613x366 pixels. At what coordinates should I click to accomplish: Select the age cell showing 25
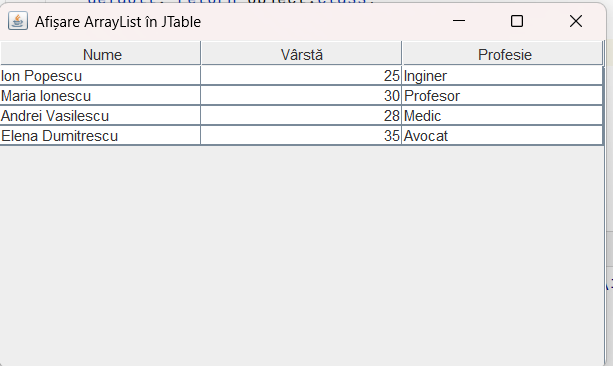pyautogui.click(x=301, y=75)
